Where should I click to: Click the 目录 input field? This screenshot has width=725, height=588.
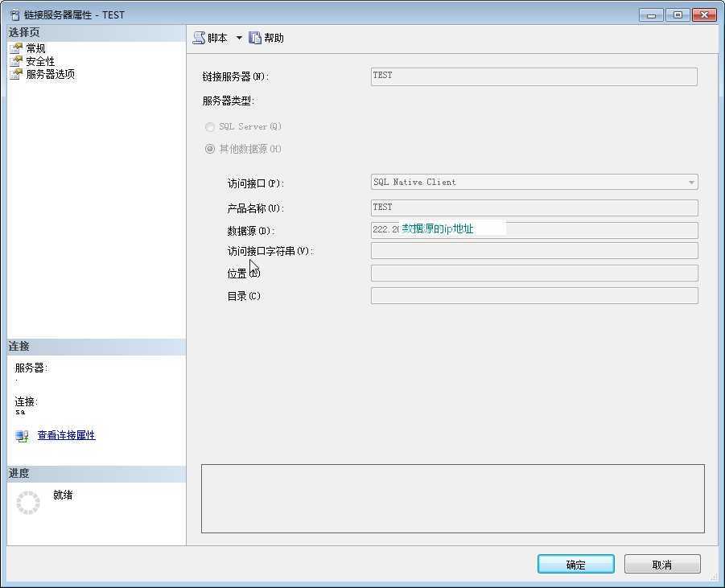(534, 296)
